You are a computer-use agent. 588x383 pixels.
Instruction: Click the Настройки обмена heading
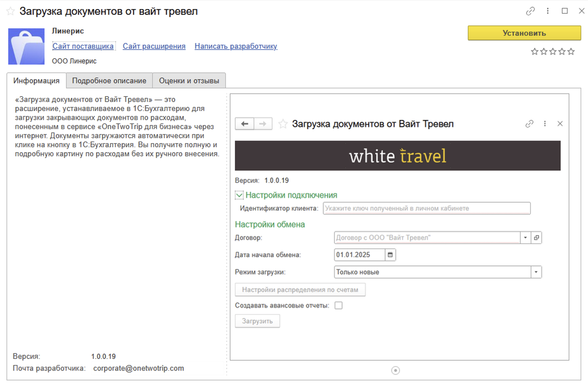270,225
